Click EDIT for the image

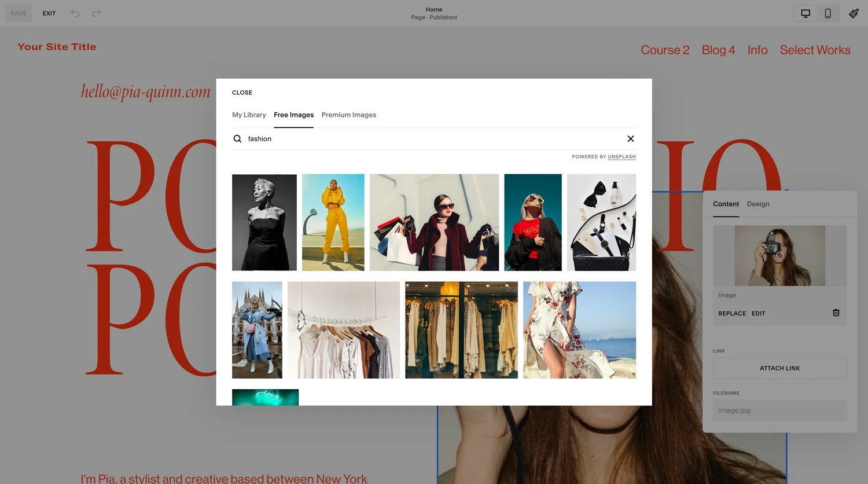pos(758,313)
